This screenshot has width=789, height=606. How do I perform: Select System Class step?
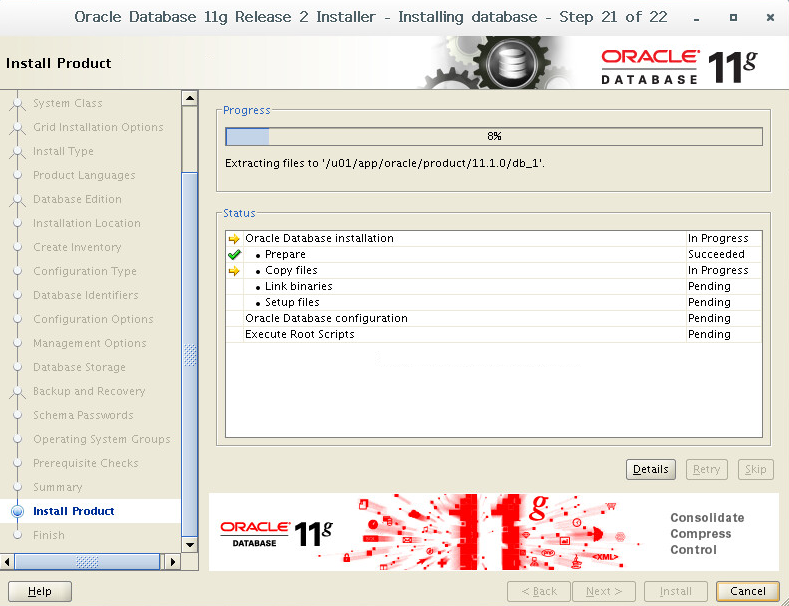coord(68,103)
